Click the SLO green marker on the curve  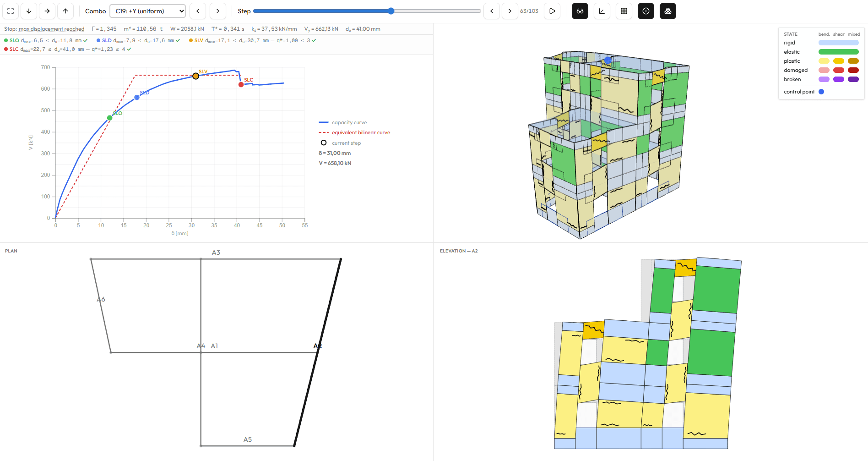coord(109,118)
